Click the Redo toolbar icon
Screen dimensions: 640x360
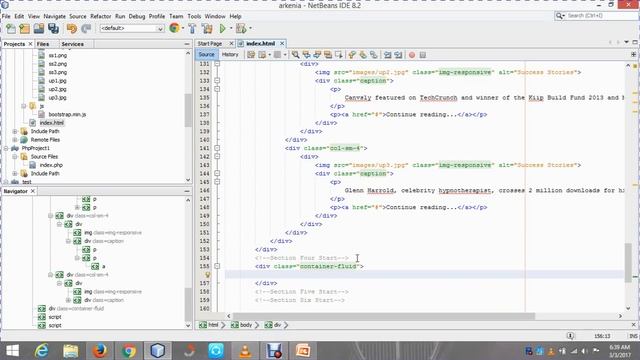click(86, 28)
